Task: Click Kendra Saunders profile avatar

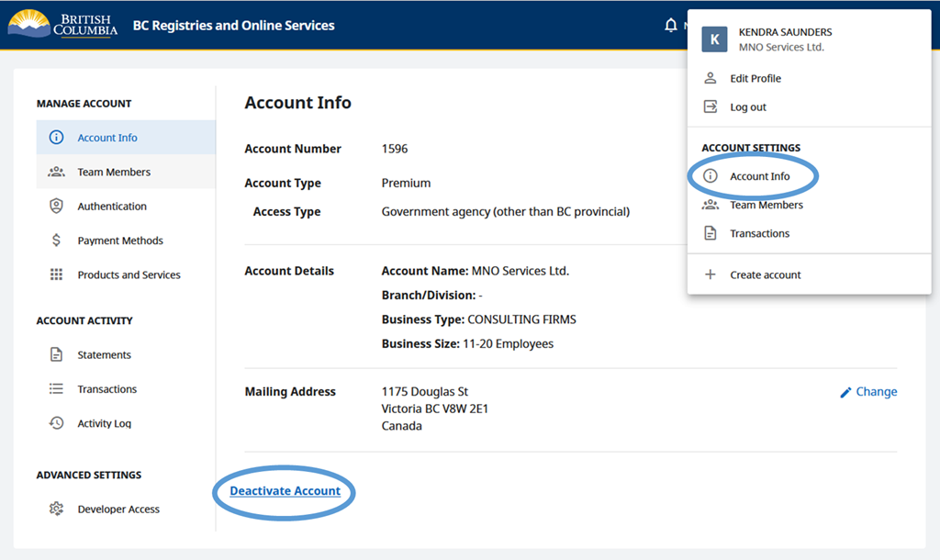Action: (x=714, y=39)
